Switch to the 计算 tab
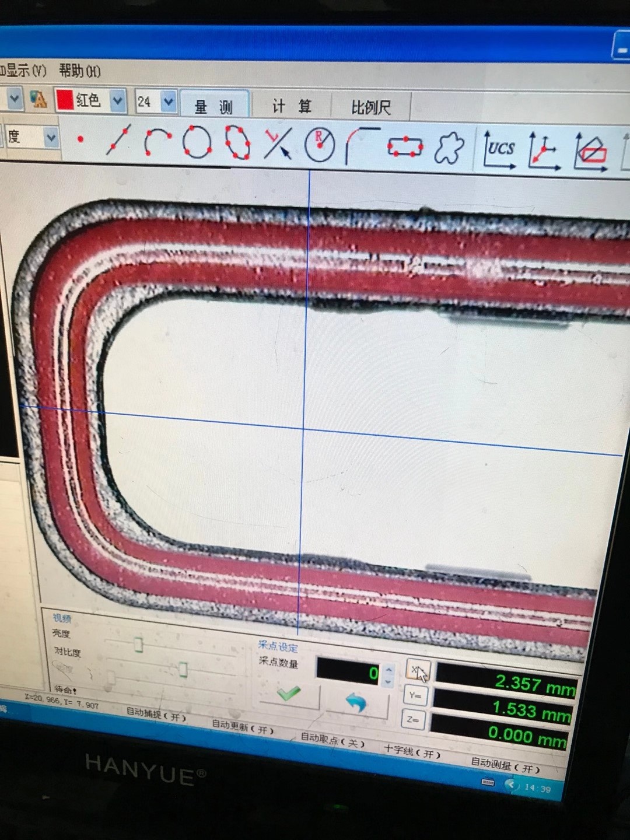The image size is (630, 840). (x=292, y=106)
